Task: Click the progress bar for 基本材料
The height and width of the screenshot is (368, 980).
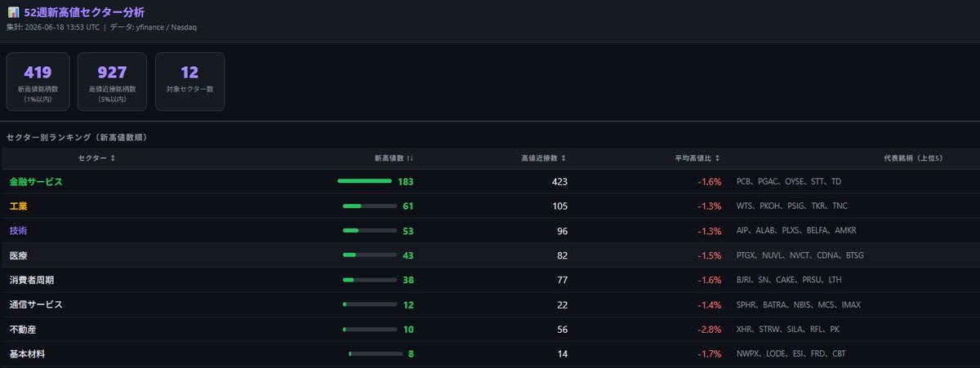Action: click(x=376, y=353)
